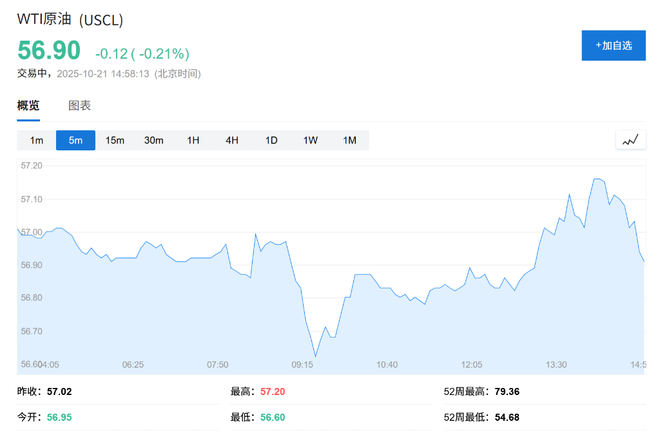Click the chart's lowest dip near 09:15
The image size is (660, 446).
pyautogui.click(x=315, y=355)
